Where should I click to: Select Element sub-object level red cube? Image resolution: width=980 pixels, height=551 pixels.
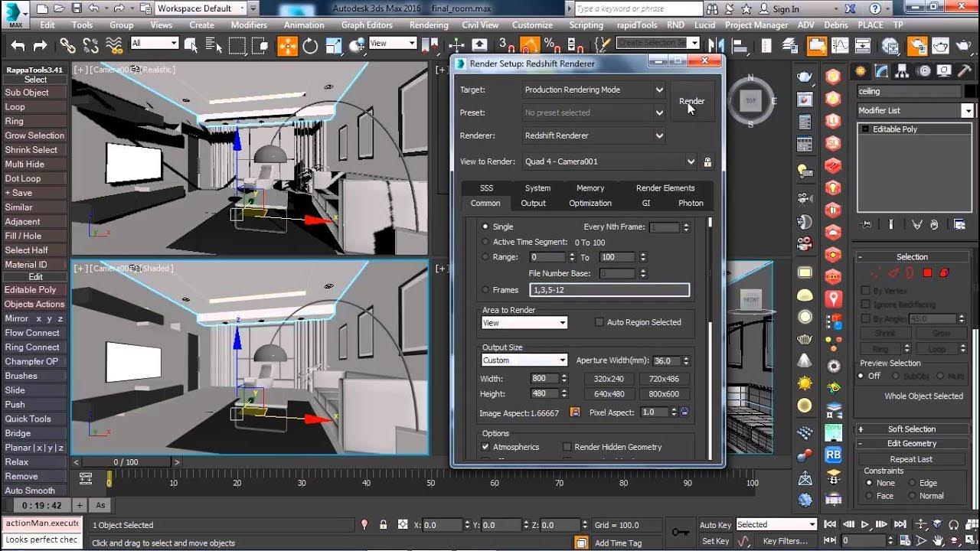944,272
